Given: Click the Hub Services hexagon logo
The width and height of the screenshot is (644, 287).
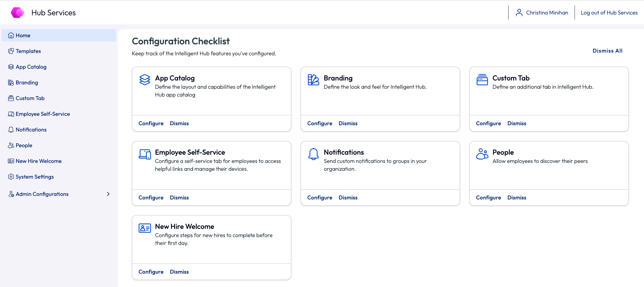Looking at the screenshot, I should [x=18, y=13].
